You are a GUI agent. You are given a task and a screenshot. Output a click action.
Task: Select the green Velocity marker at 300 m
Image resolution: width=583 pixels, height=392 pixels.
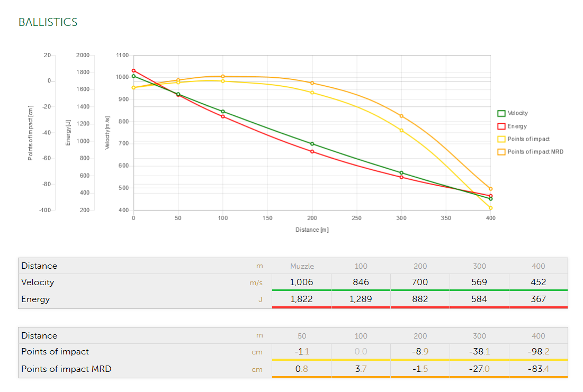(x=401, y=173)
